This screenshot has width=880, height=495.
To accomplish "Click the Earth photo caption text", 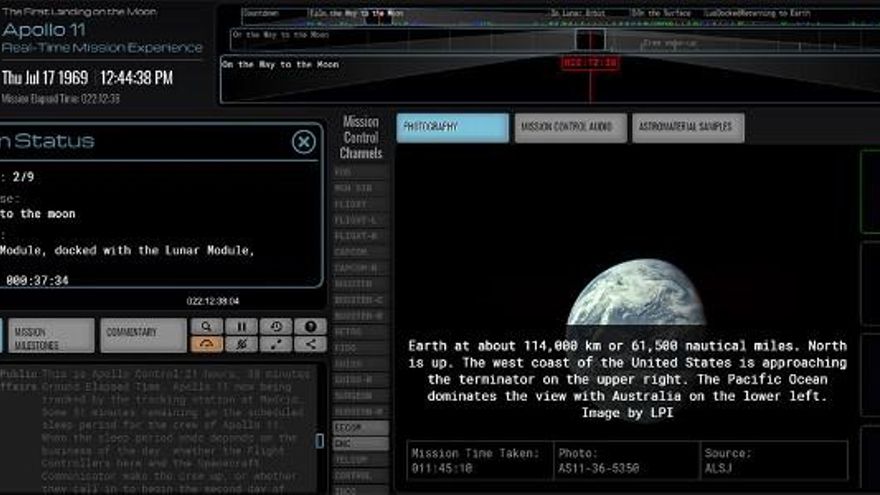I will pos(627,379).
